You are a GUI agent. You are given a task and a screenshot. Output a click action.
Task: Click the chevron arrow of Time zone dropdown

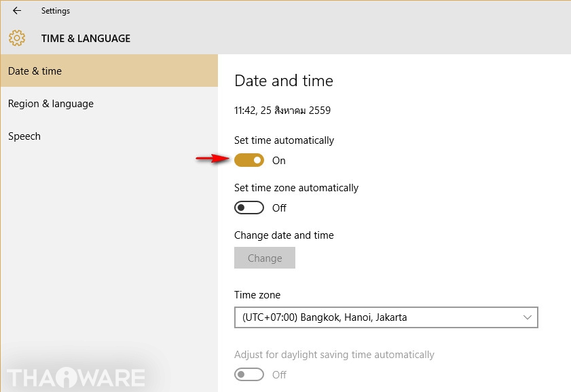(528, 317)
